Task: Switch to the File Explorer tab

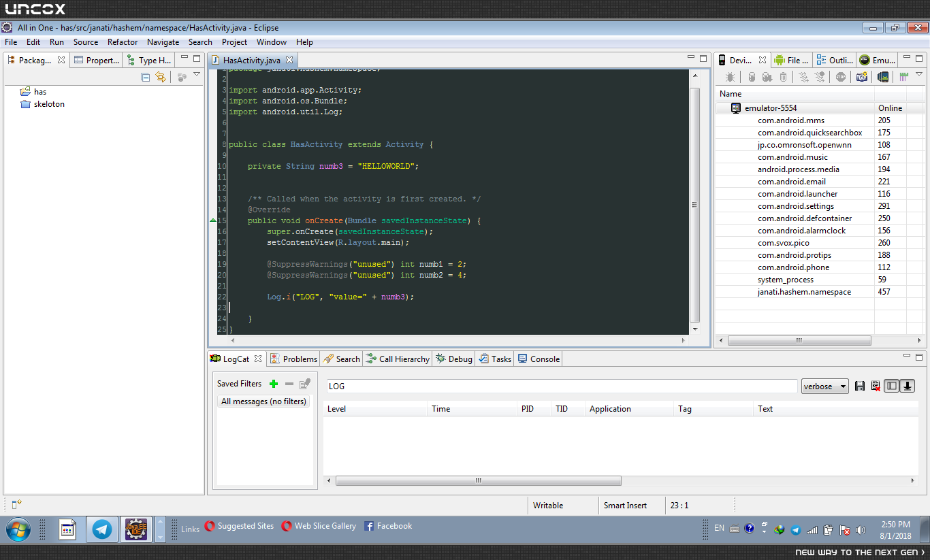Action: (791, 60)
